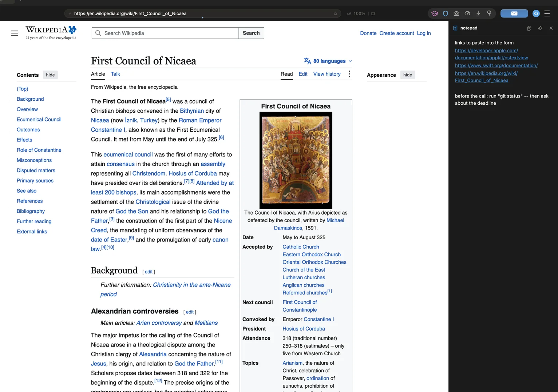Open the 80 languages dropdown
Screen dimensions: 558x392
328,61
